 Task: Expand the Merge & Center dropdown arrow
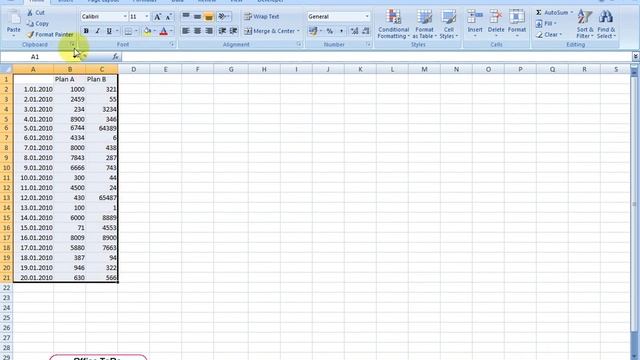[x=298, y=31]
